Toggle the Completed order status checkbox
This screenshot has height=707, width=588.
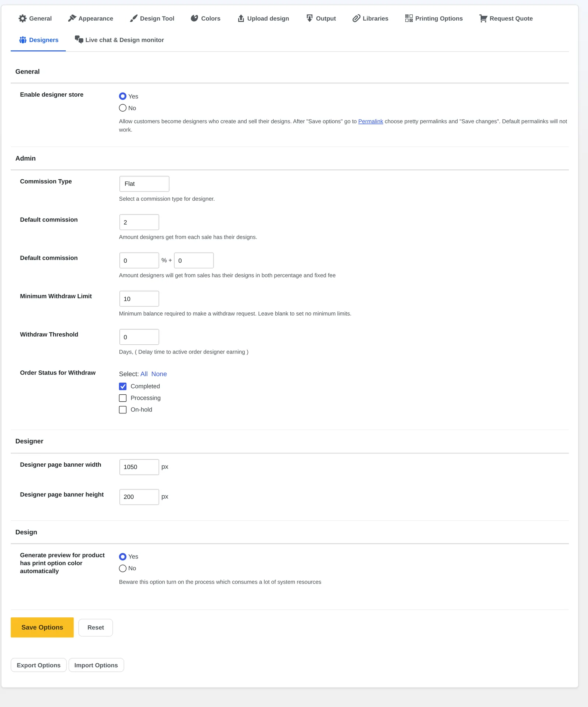tap(123, 386)
